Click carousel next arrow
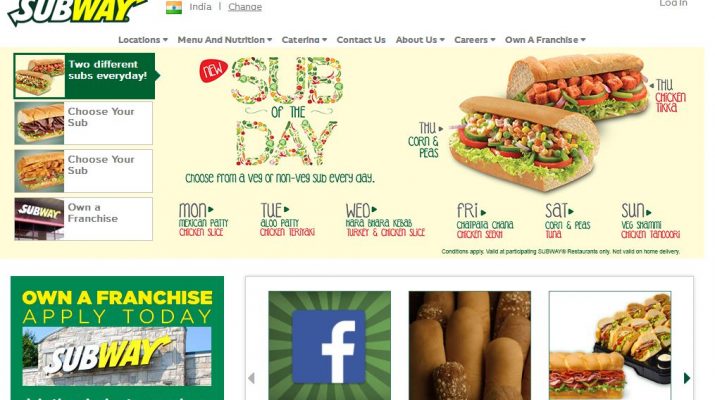The image size is (715, 400). [x=687, y=378]
